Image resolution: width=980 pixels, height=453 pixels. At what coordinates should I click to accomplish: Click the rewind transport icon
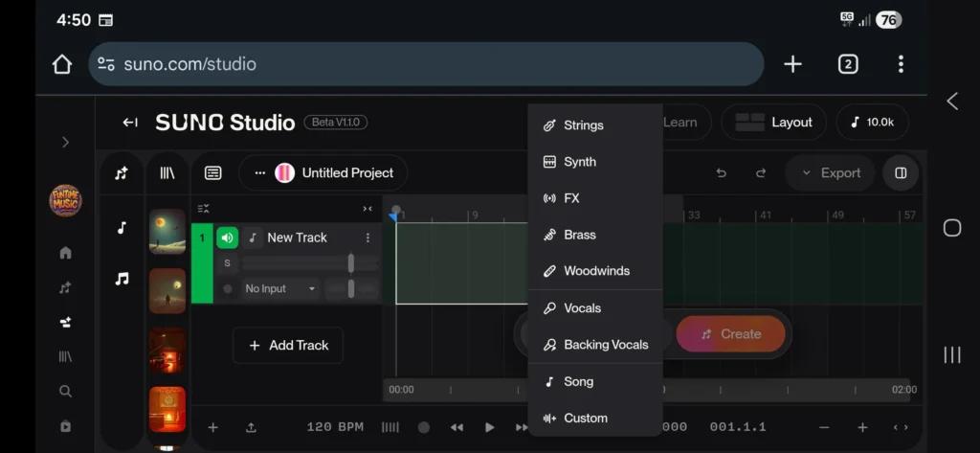click(x=457, y=427)
